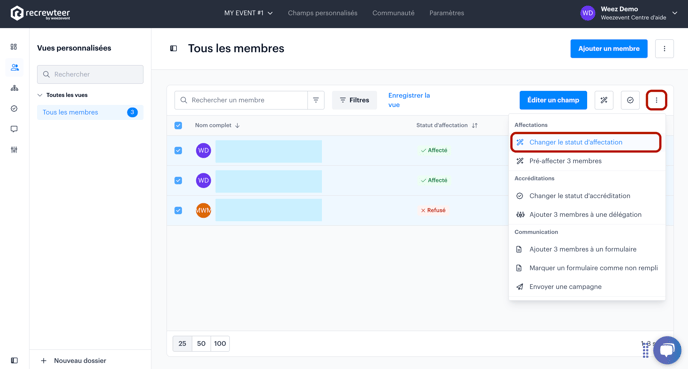Uncheck the second WD member row checkbox
This screenshot has width=688, height=369.
click(178, 180)
